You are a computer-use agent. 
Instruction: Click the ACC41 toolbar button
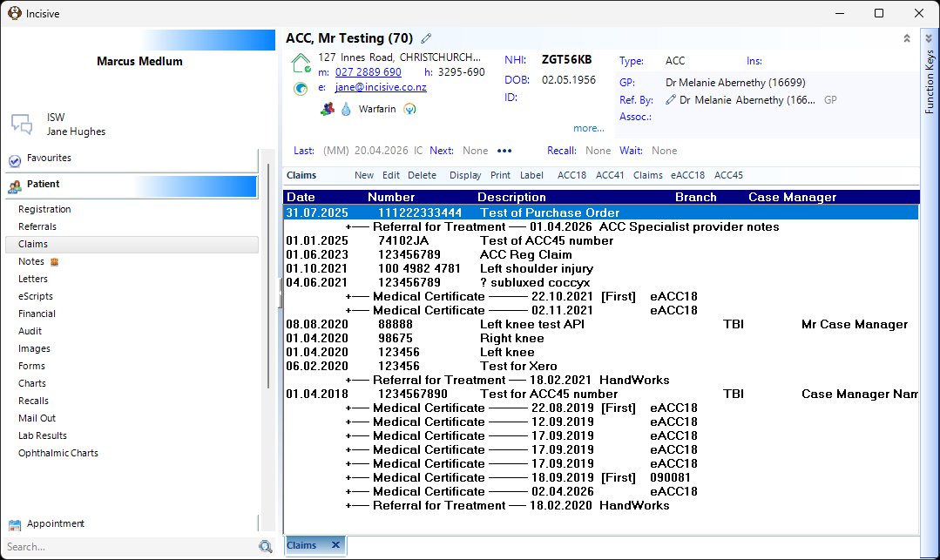[610, 175]
